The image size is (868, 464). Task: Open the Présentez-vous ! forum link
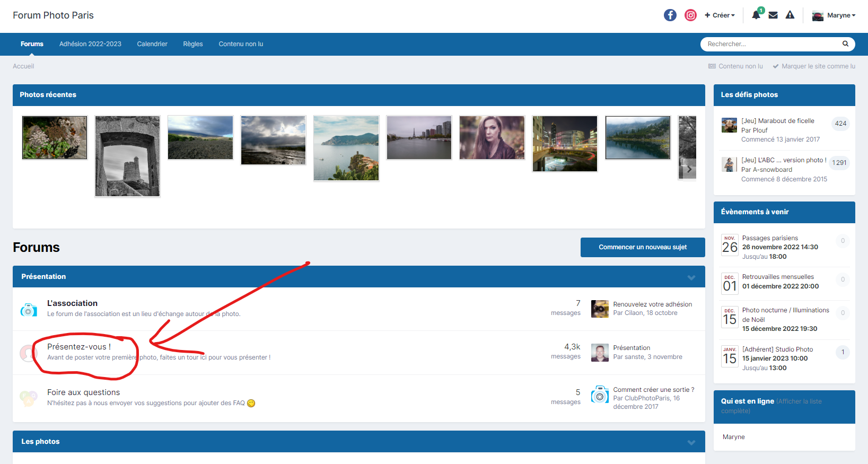[79, 347]
